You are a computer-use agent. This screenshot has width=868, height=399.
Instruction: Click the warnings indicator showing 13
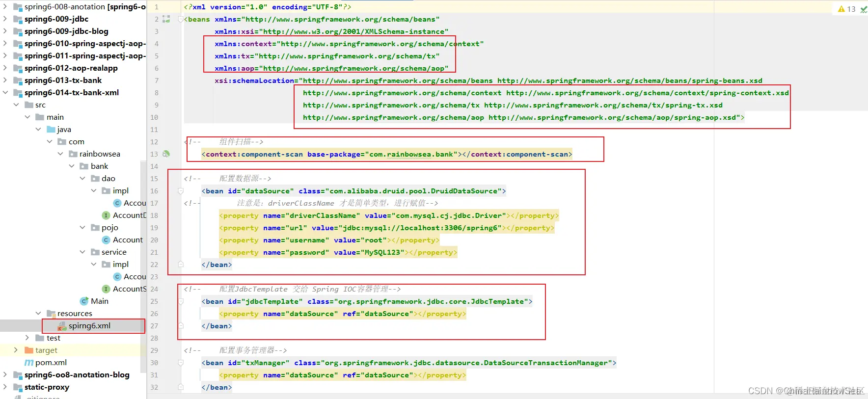[x=847, y=9]
